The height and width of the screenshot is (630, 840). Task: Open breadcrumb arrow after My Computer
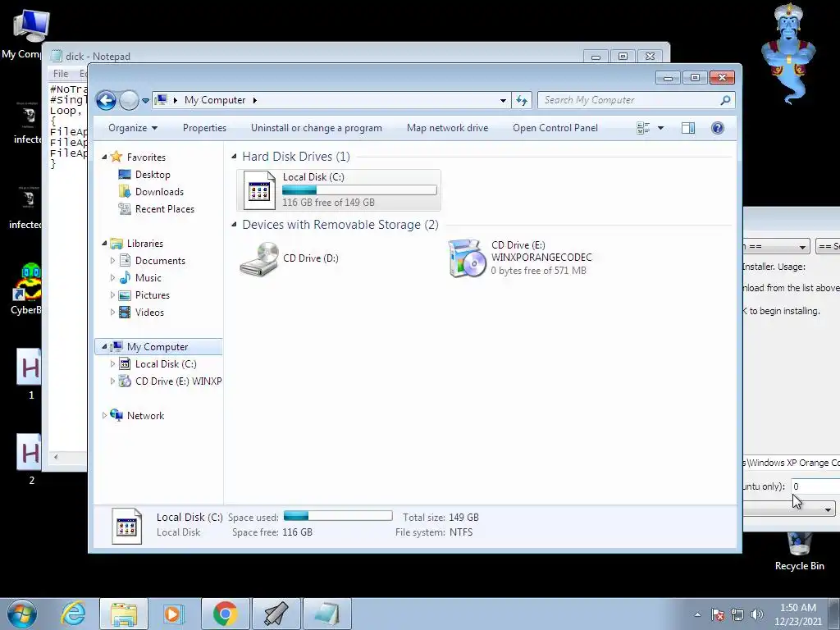click(254, 100)
